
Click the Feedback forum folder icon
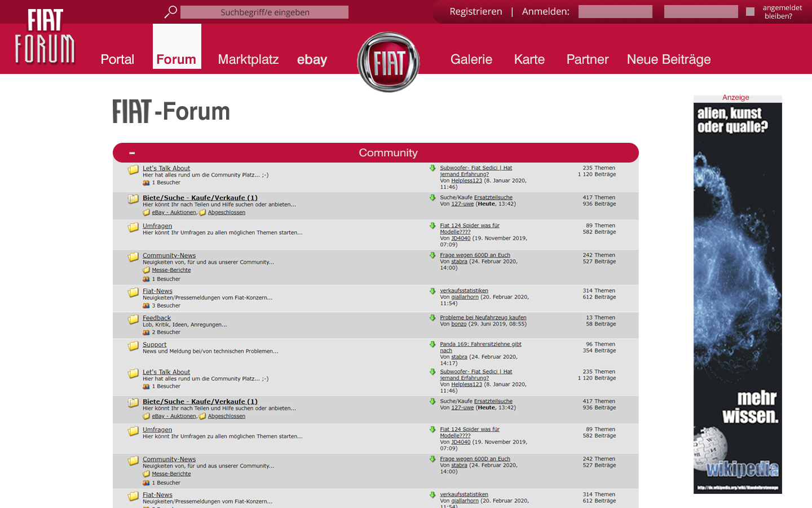coord(133,319)
